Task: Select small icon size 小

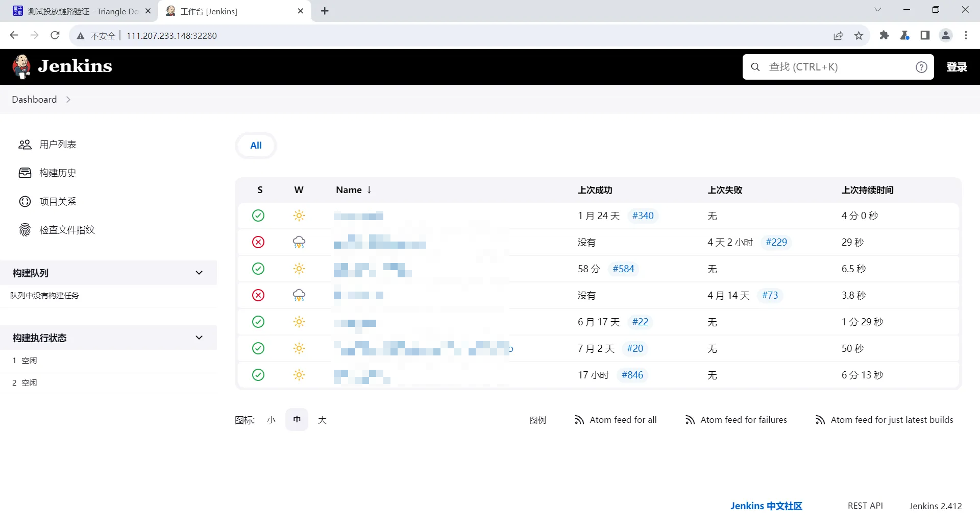Action: pyautogui.click(x=271, y=420)
